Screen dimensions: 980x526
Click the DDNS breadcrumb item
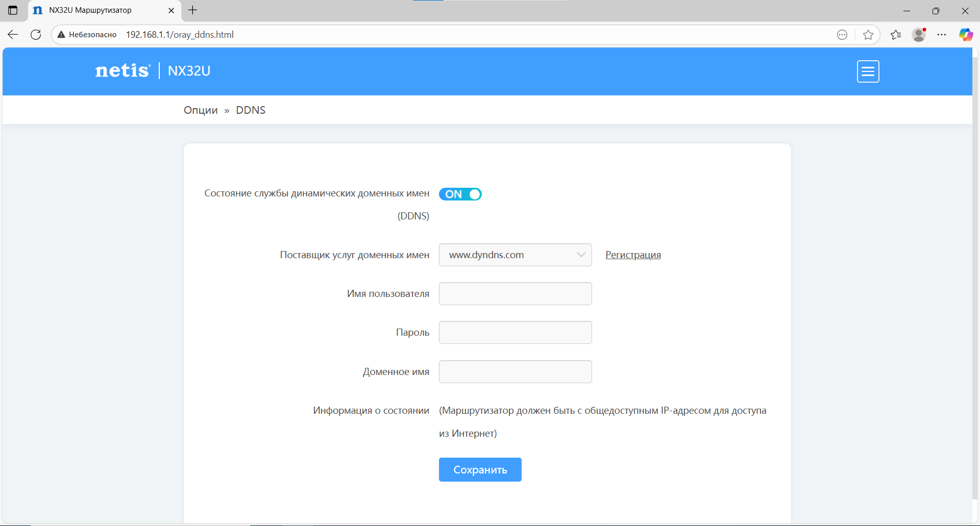point(251,110)
